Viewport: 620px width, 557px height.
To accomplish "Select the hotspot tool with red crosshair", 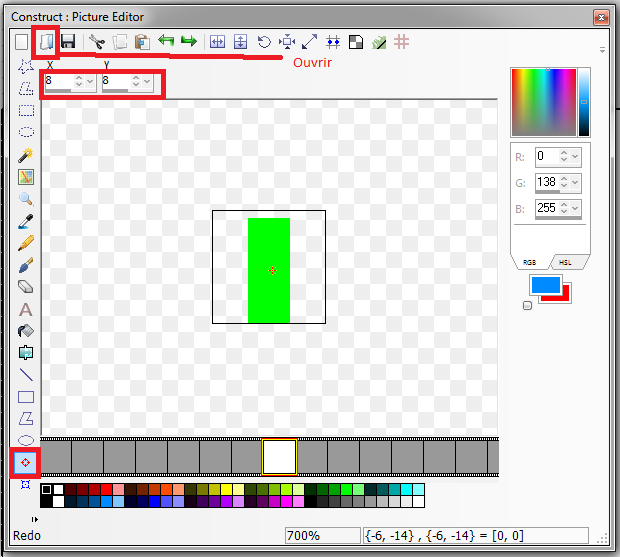I will [x=25, y=463].
